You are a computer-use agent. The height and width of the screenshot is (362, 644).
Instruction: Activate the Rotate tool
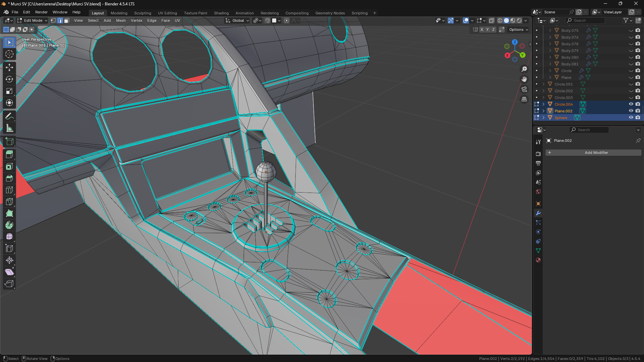click(x=9, y=79)
